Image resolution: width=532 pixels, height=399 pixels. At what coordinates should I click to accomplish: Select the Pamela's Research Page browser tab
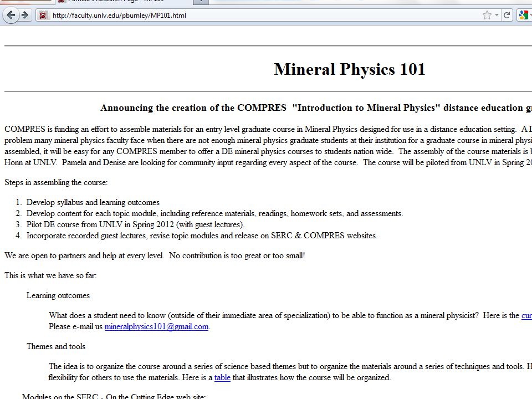pos(123,1)
